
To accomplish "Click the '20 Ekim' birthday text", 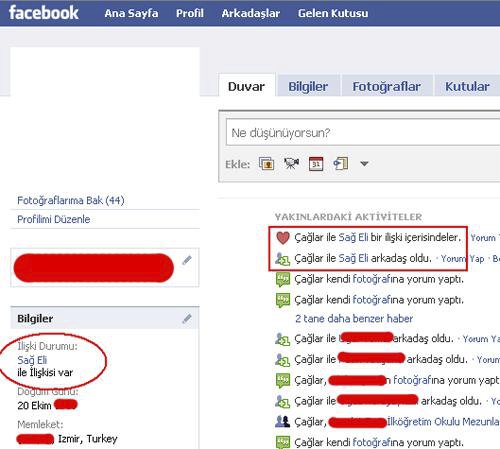I will coord(34,406).
